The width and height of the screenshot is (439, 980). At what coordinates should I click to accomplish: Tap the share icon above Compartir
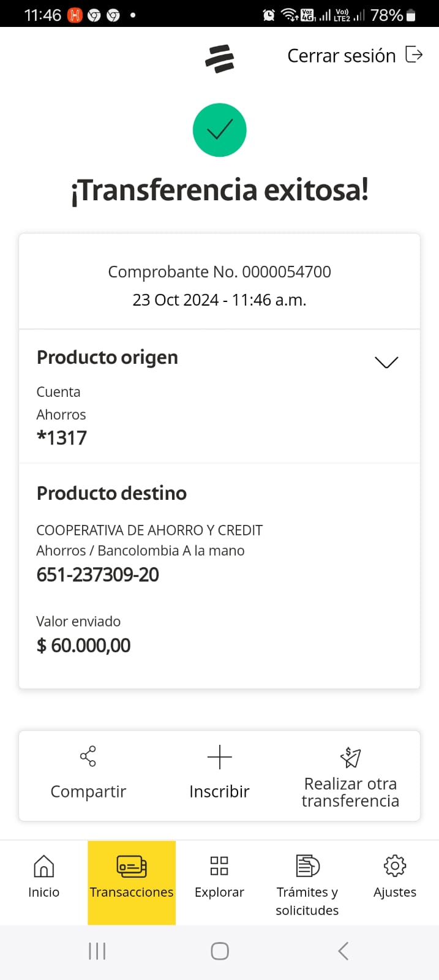(88, 756)
